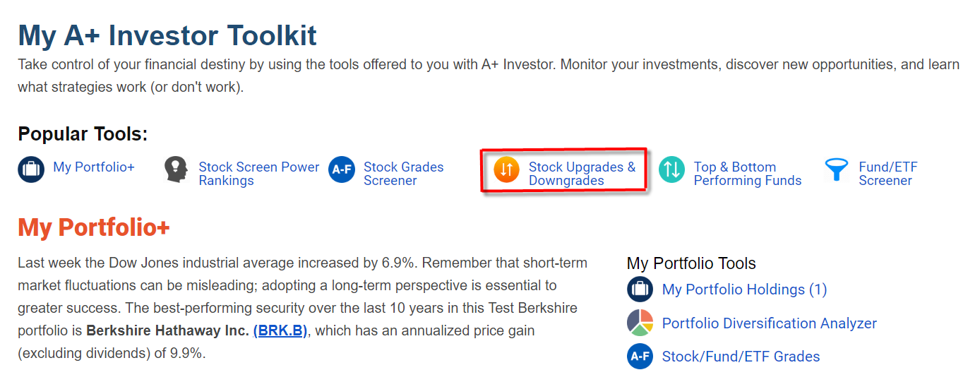Go to Stock Grades Screener link
This screenshot has width=980, height=382.
404,174
